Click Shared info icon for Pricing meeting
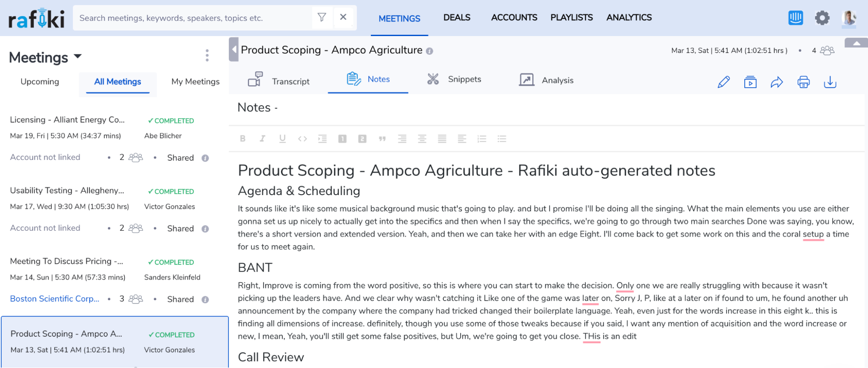The width and height of the screenshot is (868, 368). point(205,300)
